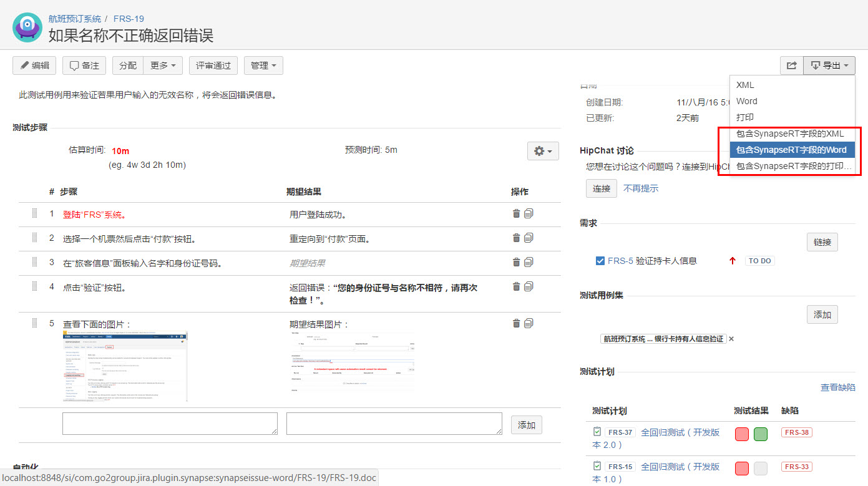Select Word in export menu
Viewport: 868px width, 486px height.
[792, 101]
